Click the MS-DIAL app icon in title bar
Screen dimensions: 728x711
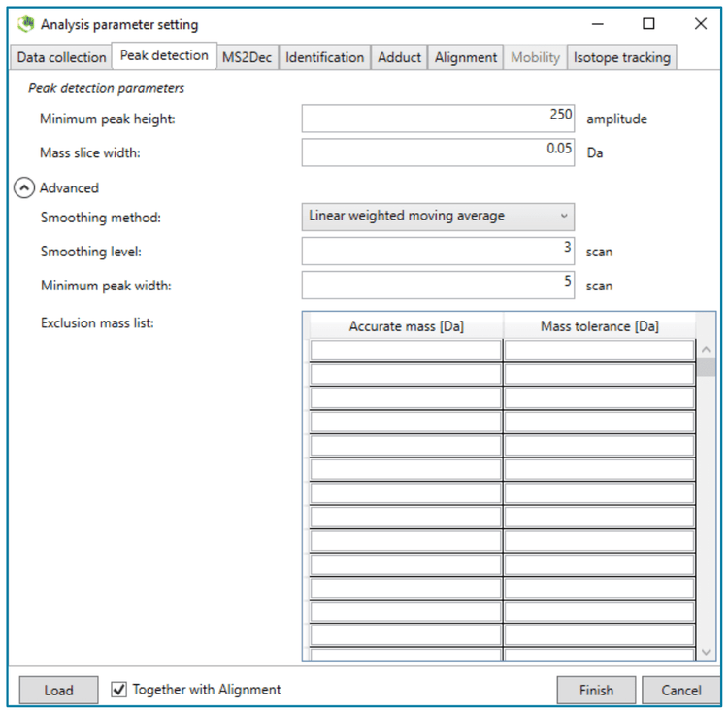26,24
